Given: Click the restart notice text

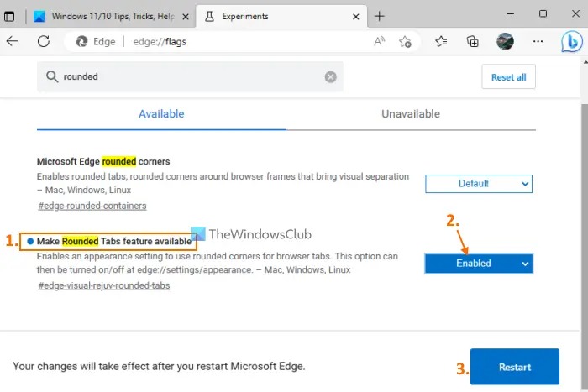Looking at the screenshot, I should [159, 366].
